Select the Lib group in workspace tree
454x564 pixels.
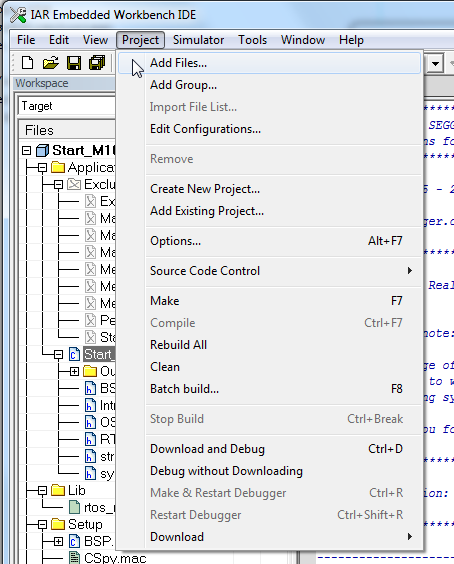pyautogui.click(x=77, y=490)
